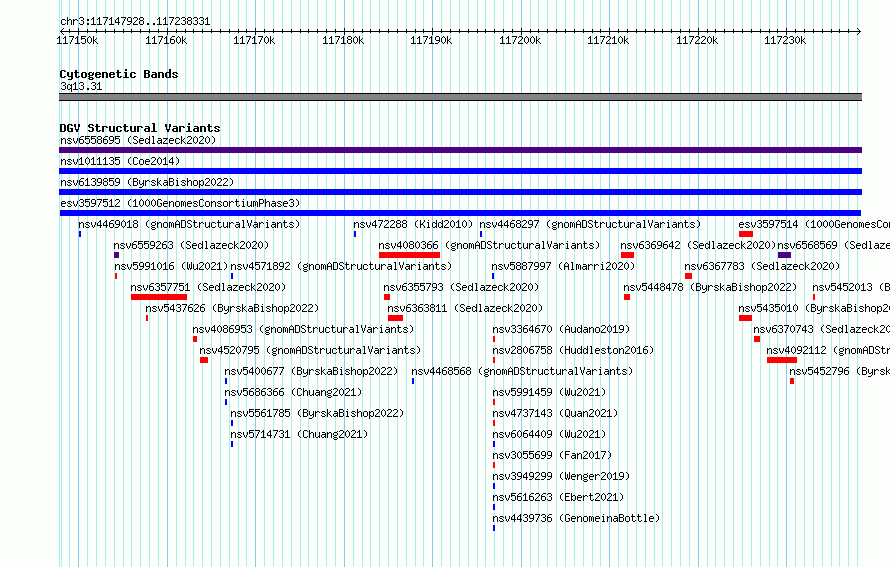Click the 117150k ruler position label
The image size is (890, 567).
tap(77, 40)
